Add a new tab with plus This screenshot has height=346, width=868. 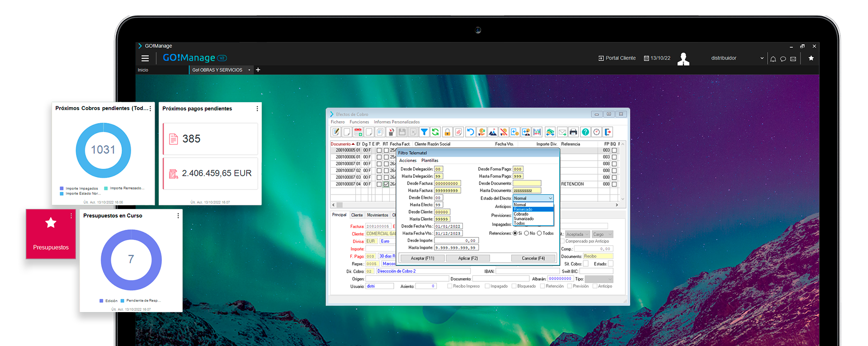258,70
